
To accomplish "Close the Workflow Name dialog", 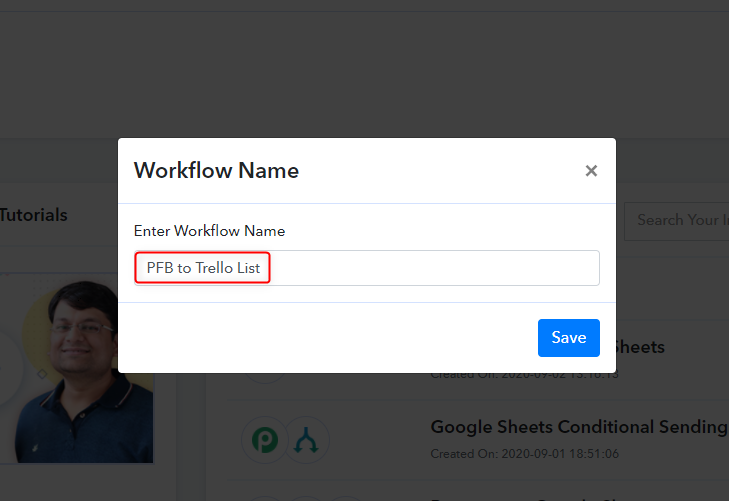I will pos(591,171).
